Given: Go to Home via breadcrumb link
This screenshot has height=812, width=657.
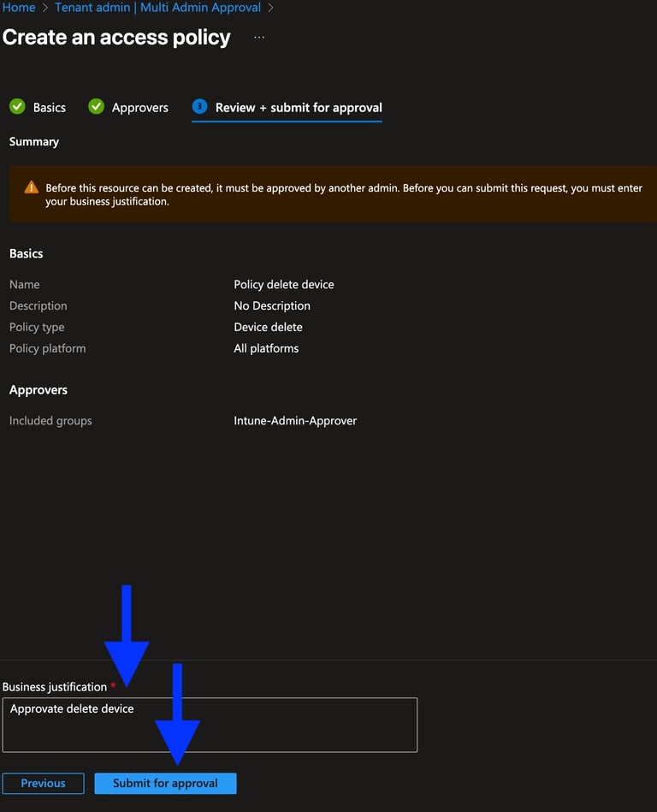Looking at the screenshot, I should 19,8.
